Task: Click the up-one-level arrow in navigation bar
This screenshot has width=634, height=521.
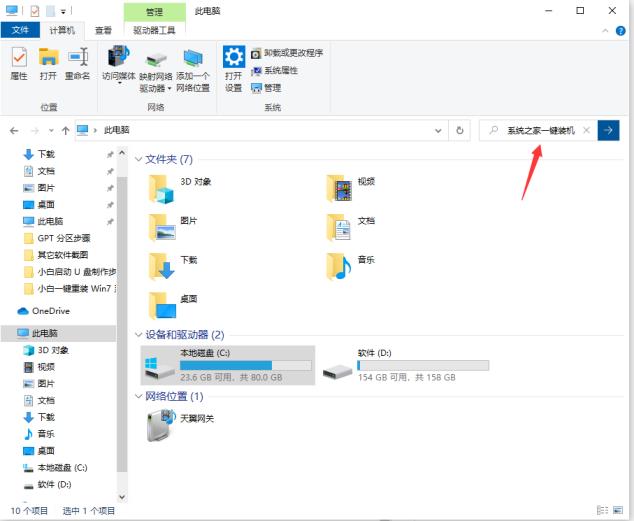Action: click(65, 130)
